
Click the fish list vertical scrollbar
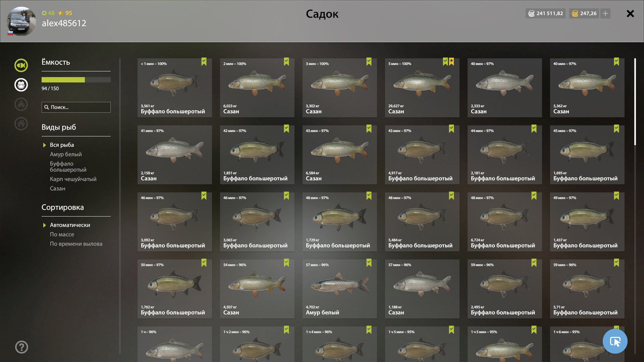pyautogui.click(x=635, y=102)
